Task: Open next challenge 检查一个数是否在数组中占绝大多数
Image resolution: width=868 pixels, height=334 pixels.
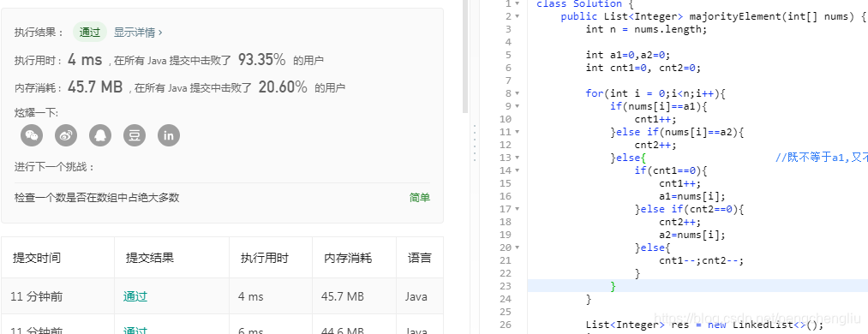Action: (97, 198)
